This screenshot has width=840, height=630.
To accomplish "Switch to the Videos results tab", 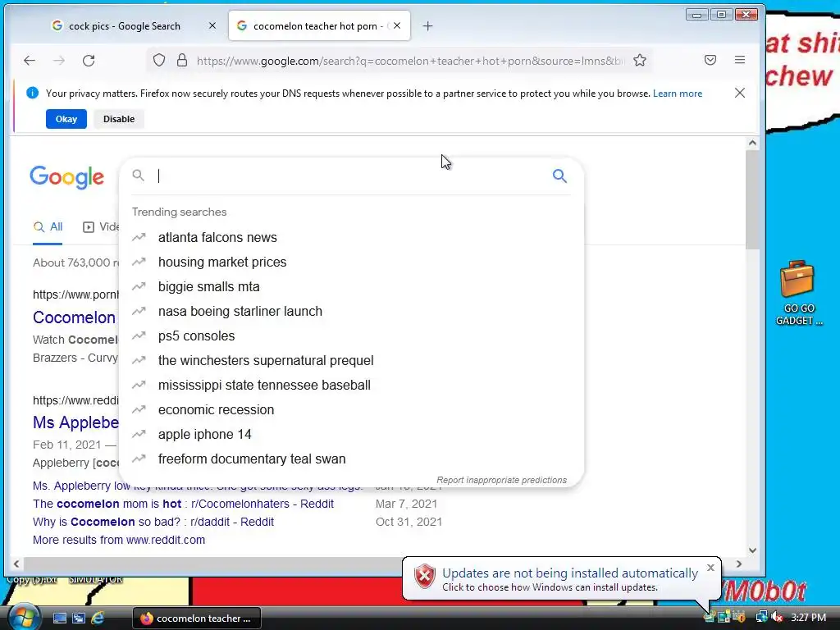I will 101,226.
